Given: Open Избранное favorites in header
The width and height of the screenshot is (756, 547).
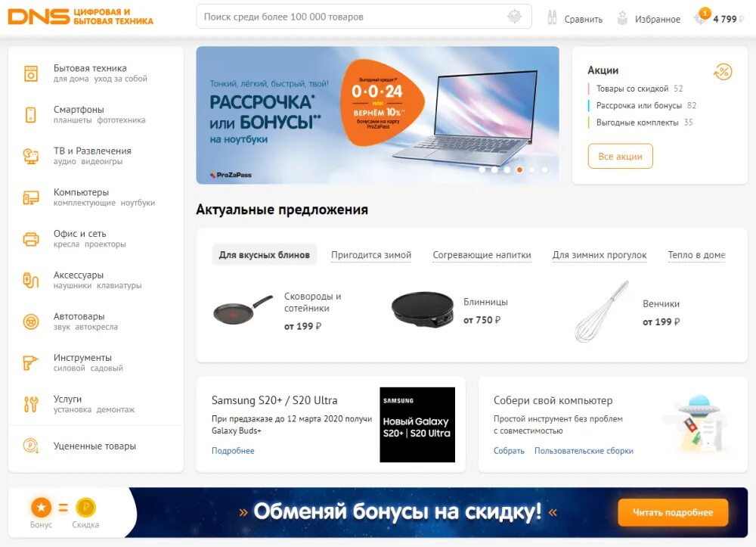Looking at the screenshot, I should 649,18.
